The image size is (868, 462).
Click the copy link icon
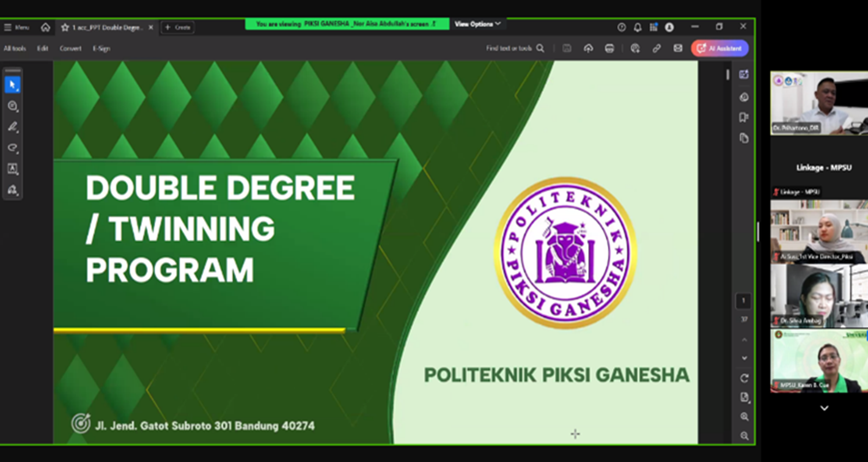(657, 48)
